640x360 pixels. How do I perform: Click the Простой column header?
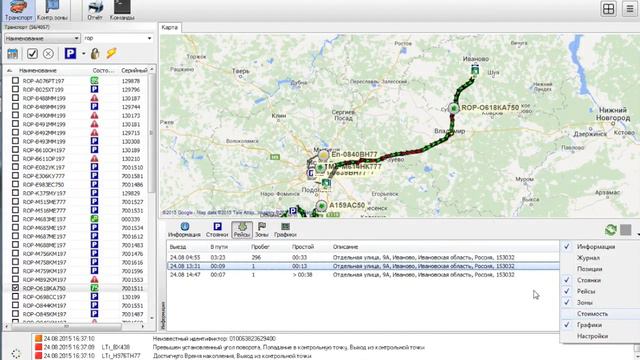click(x=303, y=247)
